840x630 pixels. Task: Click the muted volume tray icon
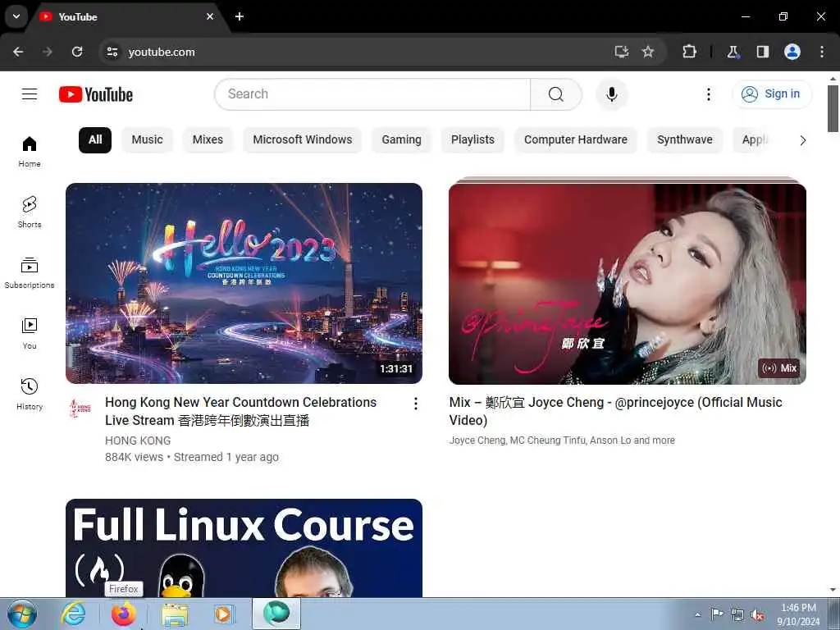(x=757, y=615)
